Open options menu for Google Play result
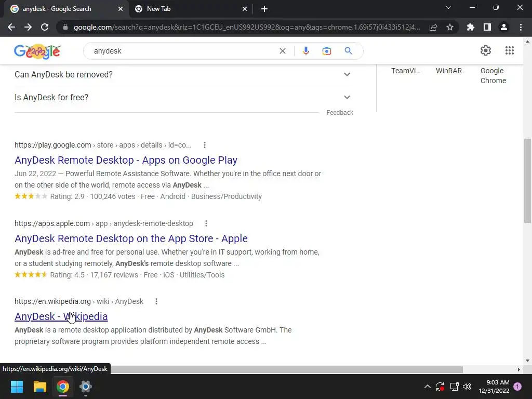Image resolution: width=532 pixels, height=399 pixels. [205, 145]
